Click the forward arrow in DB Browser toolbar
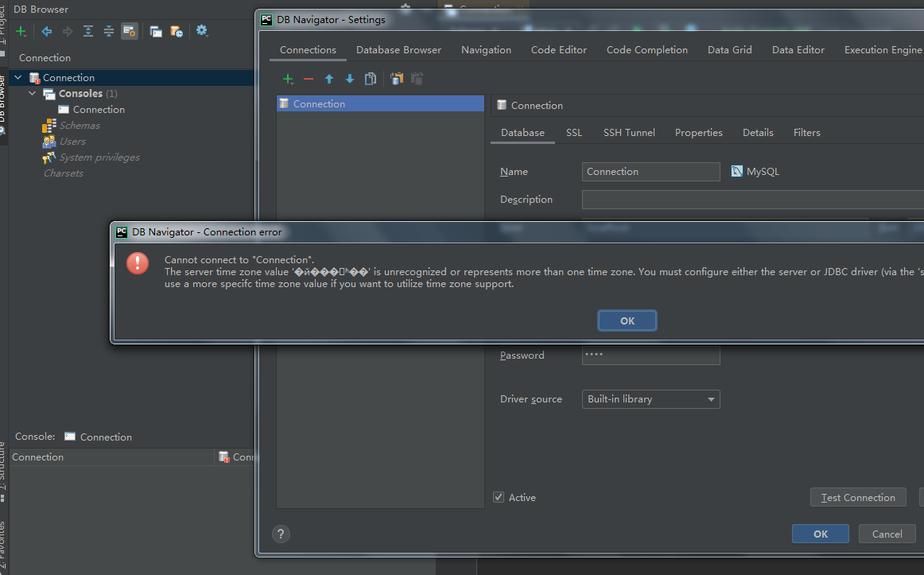Viewport: 924px width, 575px height. point(67,31)
